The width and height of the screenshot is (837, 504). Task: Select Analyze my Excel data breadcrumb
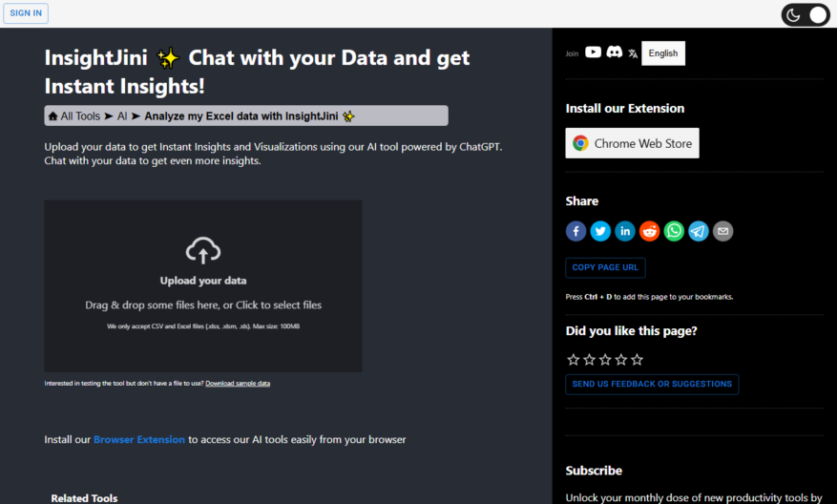pos(249,115)
